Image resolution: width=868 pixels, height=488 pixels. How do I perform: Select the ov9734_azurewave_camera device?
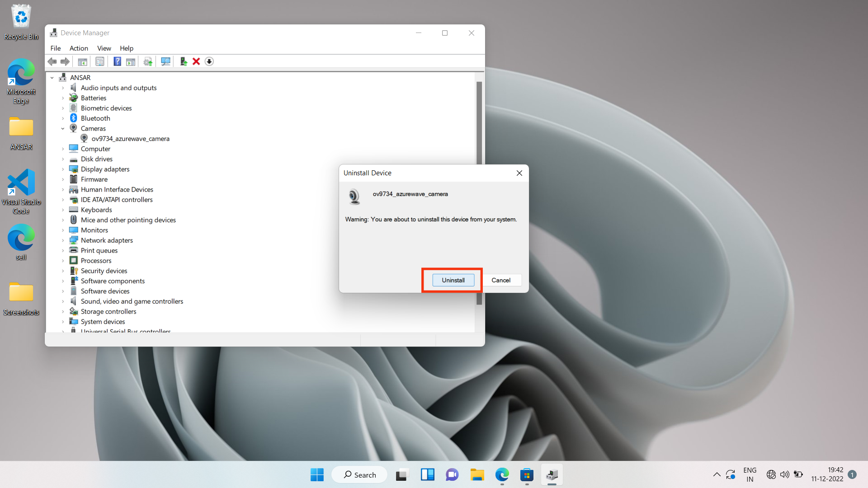pos(131,138)
